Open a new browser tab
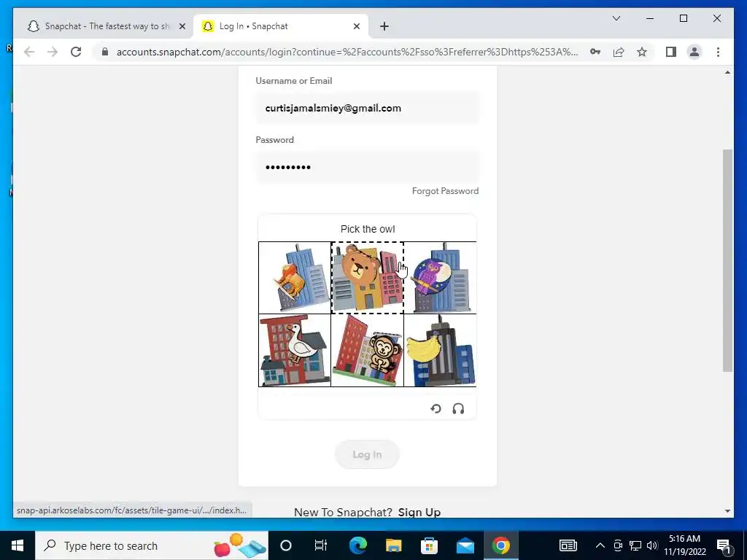The width and height of the screenshot is (747, 560). 384,27
